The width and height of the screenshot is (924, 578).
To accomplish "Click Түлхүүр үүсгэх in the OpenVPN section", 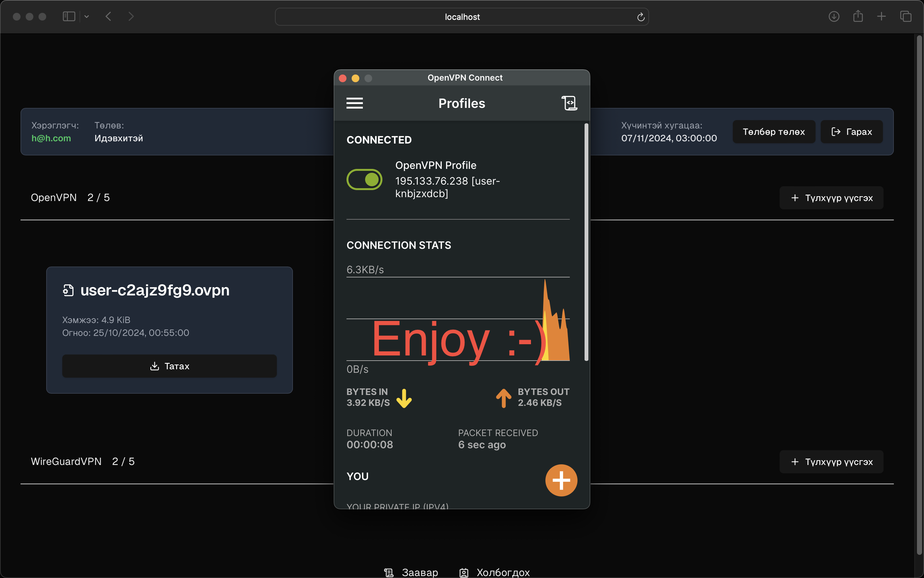I will 831,197.
